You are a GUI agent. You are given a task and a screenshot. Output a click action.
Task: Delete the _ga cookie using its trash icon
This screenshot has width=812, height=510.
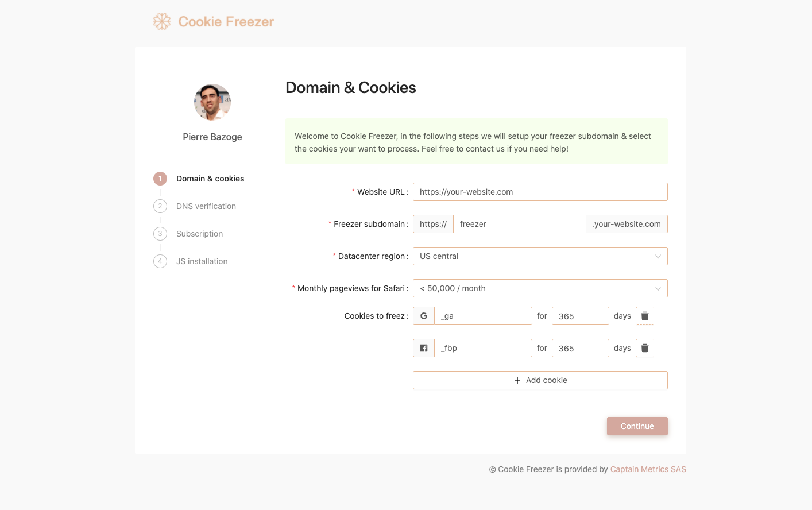tap(645, 315)
